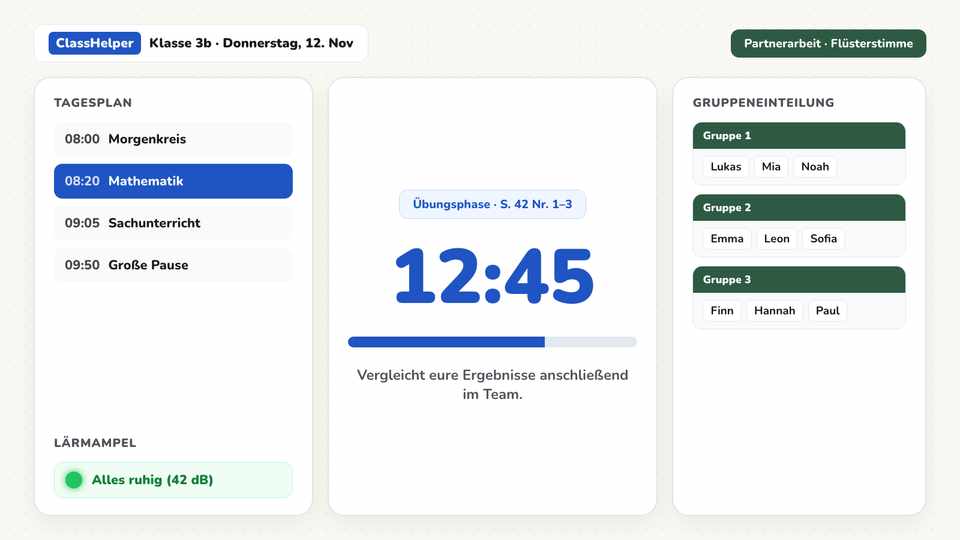Viewport: 960px width, 540px height.
Task: Select student chip Finn
Action: pyautogui.click(x=722, y=310)
